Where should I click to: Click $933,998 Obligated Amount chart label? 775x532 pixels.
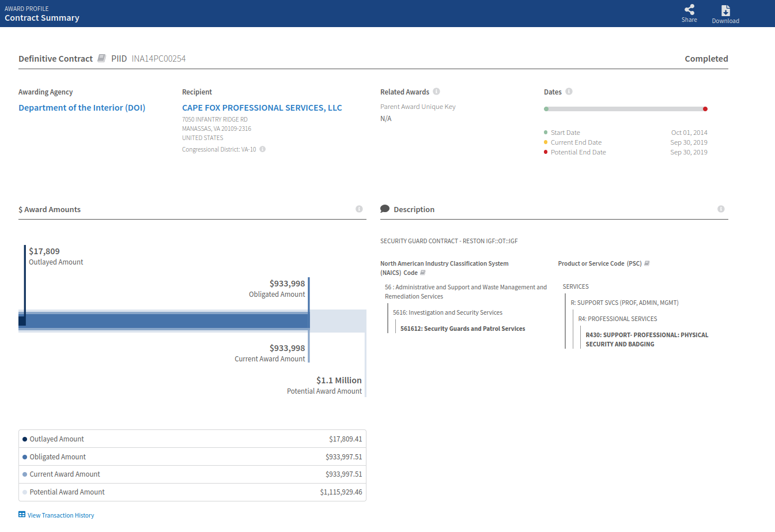pos(277,289)
